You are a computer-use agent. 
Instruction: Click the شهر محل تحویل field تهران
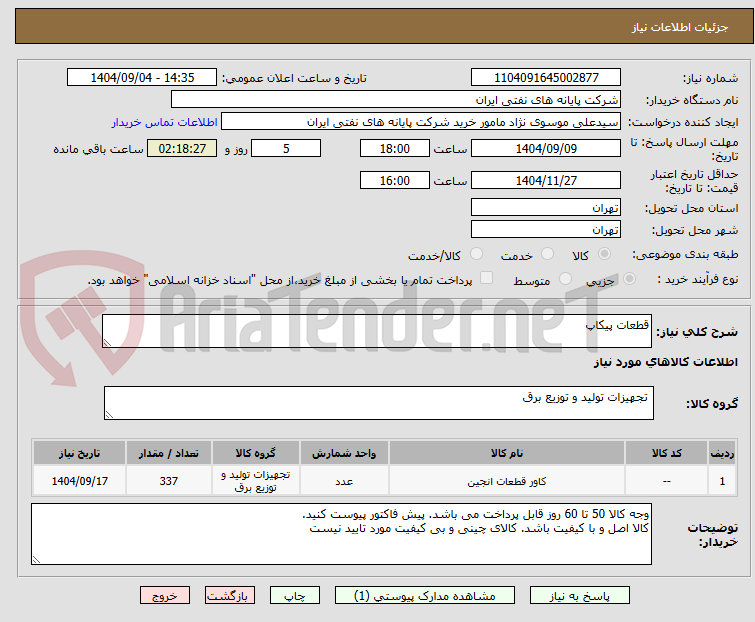(x=546, y=230)
